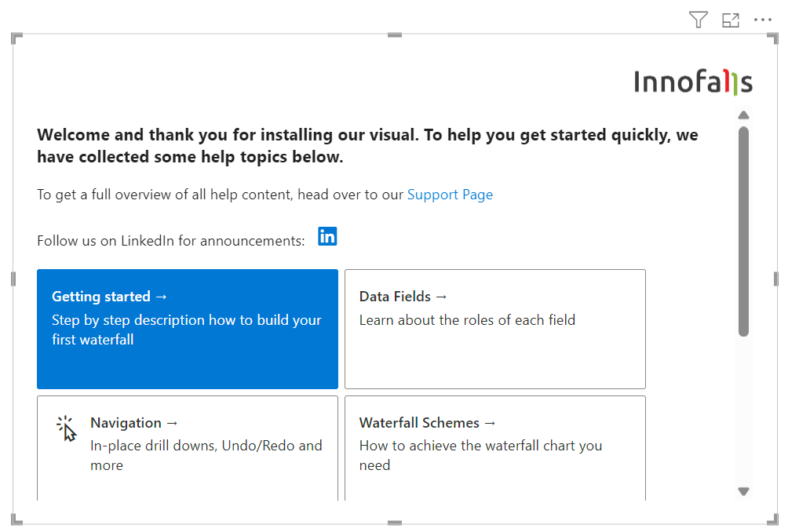Click the bottom-right corner resize handle
The image size is (788, 532).
pos(772,519)
